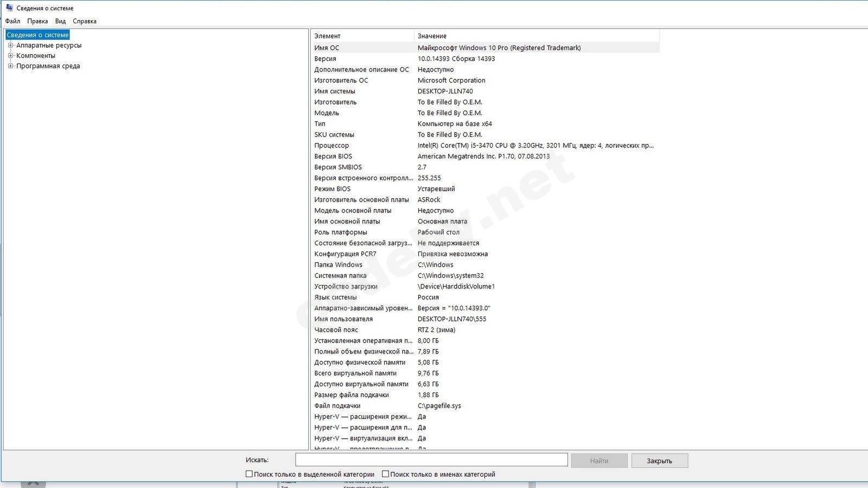Click Рабочий стол platform role value
This screenshot has height=488, width=868.
(438, 232)
